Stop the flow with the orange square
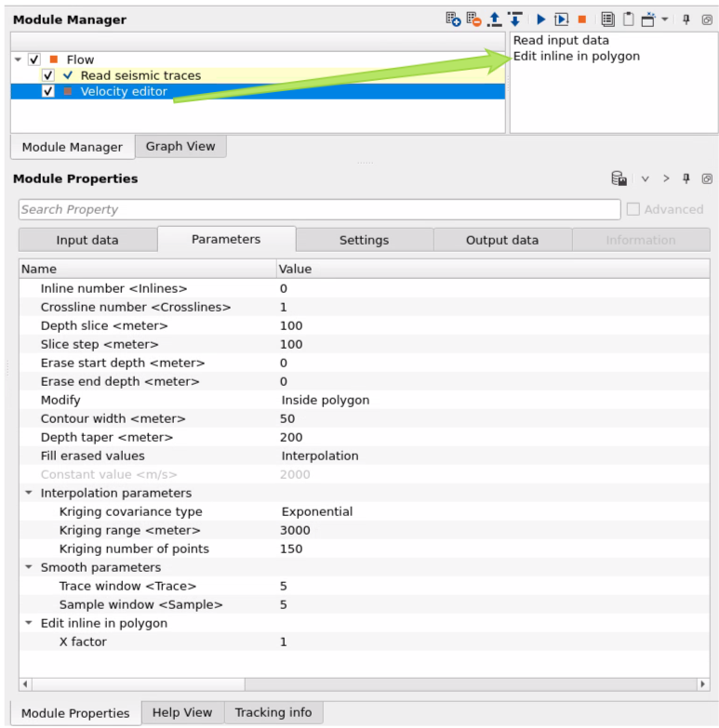Image resolution: width=719 pixels, height=728 pixels. pyautogui.click(x=582, y=19)
